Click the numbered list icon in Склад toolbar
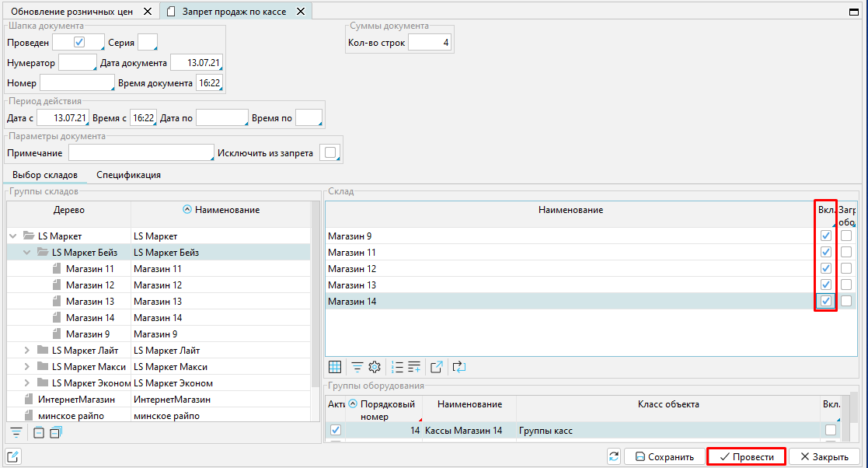This screenshot has width=868, height=468. coord(397,367)
